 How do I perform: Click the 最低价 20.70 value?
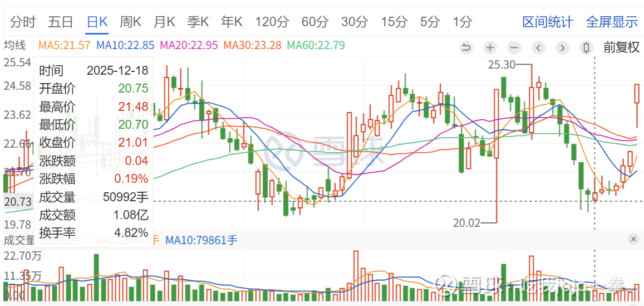coord(133,125)
